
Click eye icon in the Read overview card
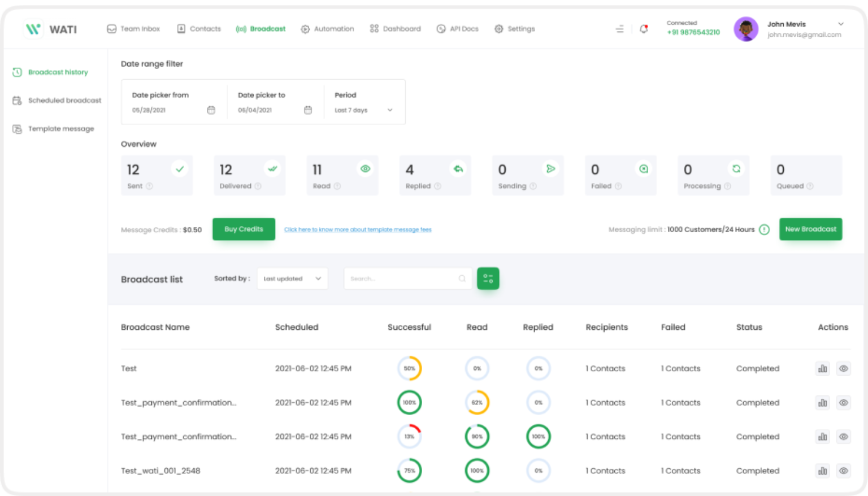point(366,169)
